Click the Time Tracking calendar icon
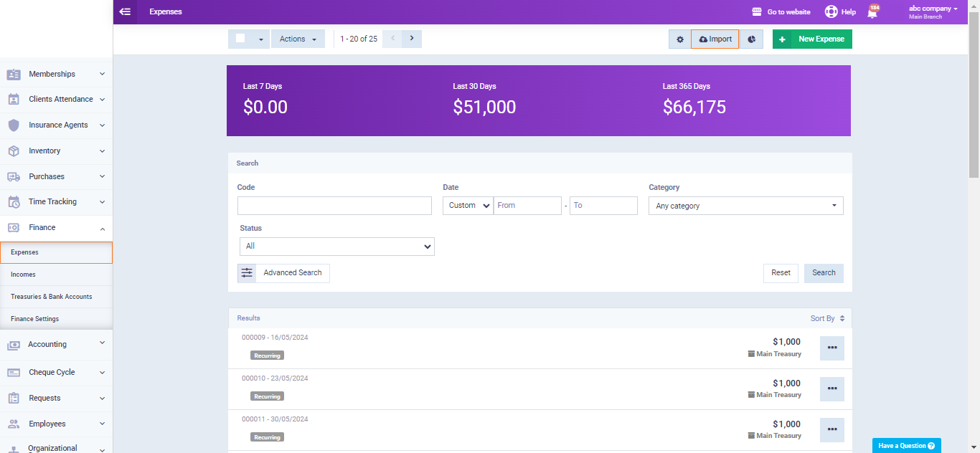 coord(14,202)
